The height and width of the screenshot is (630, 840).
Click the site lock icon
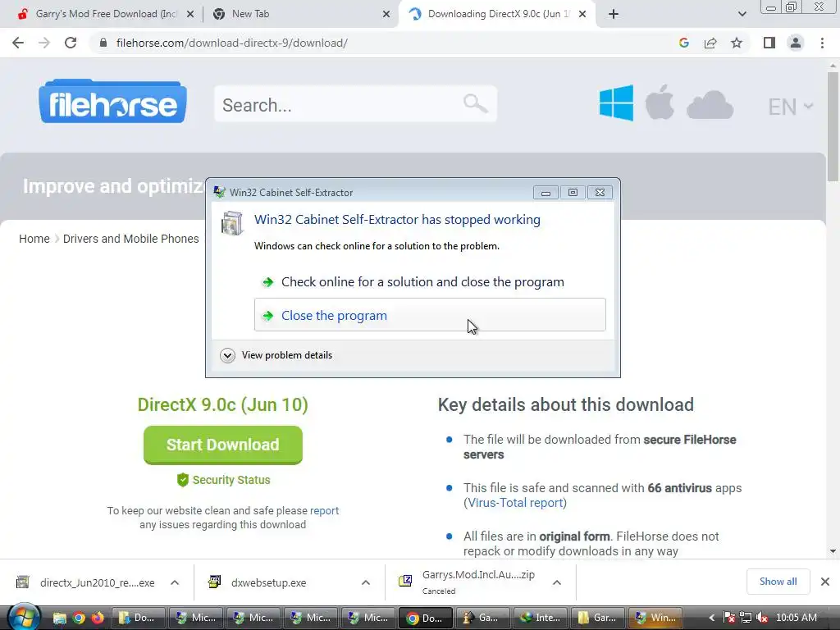click(103, 43)
